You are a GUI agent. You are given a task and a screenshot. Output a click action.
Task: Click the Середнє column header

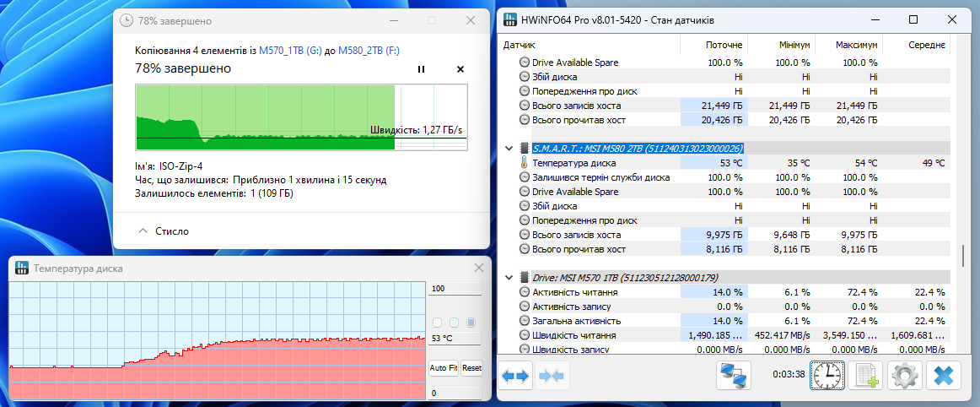[x=916, y=46]
